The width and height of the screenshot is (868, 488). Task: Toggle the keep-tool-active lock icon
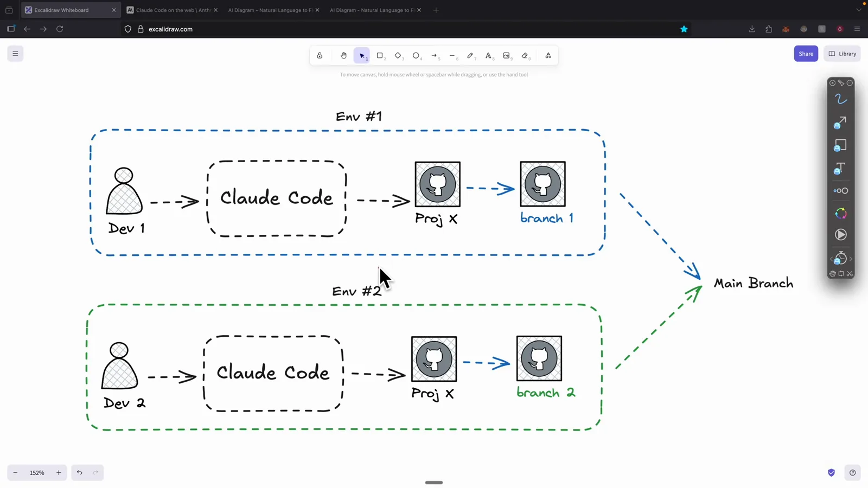(320, 56)
